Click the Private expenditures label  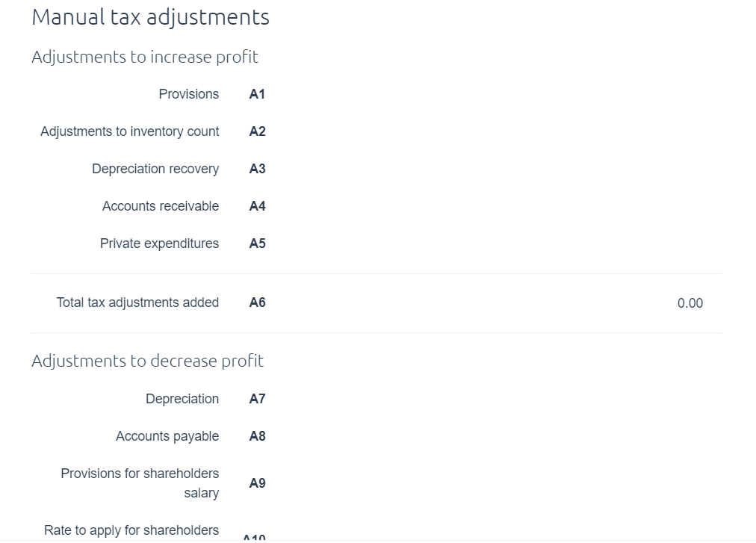[159, 243]
